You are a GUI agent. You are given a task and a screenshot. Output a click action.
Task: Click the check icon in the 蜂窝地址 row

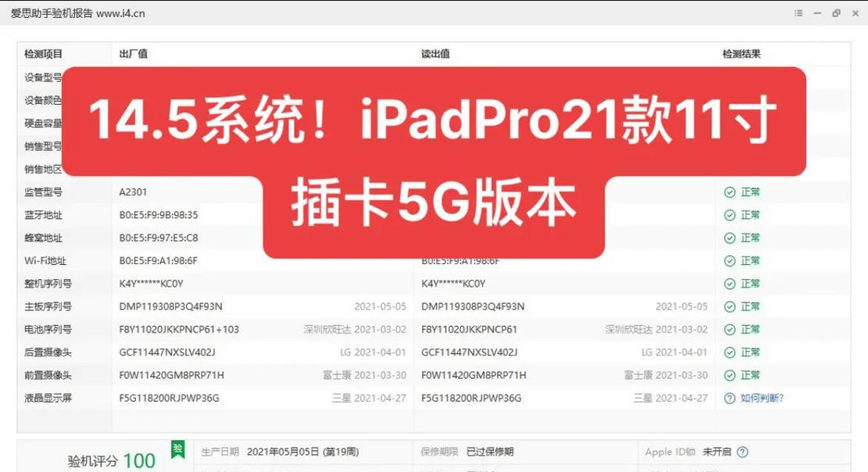coord(730,238)
